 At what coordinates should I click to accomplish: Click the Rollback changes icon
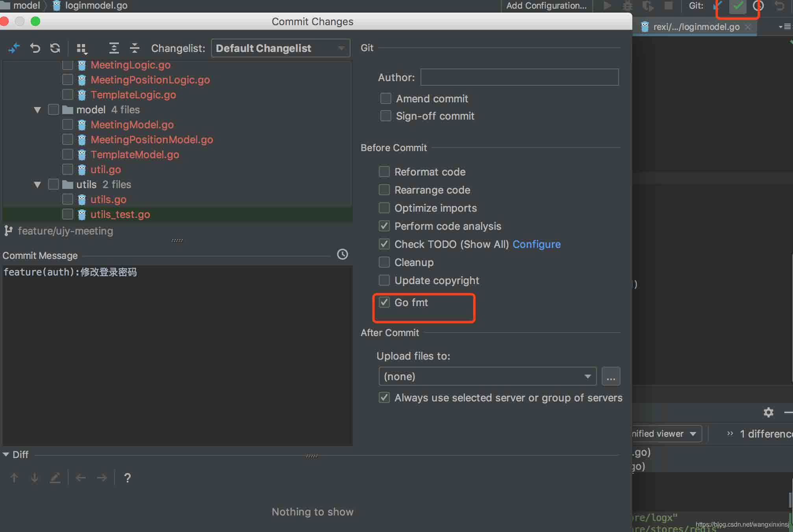coord(35,48)
